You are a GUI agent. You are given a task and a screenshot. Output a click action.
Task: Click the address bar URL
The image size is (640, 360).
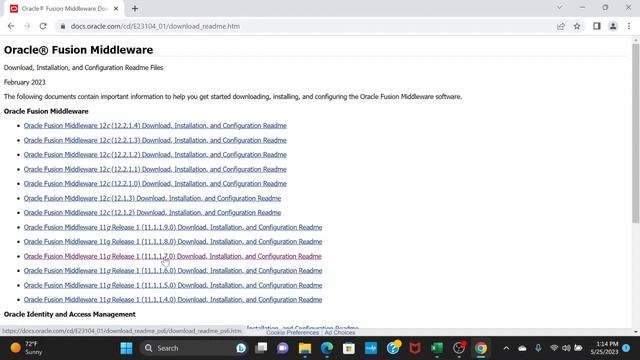tap(155, 26)
